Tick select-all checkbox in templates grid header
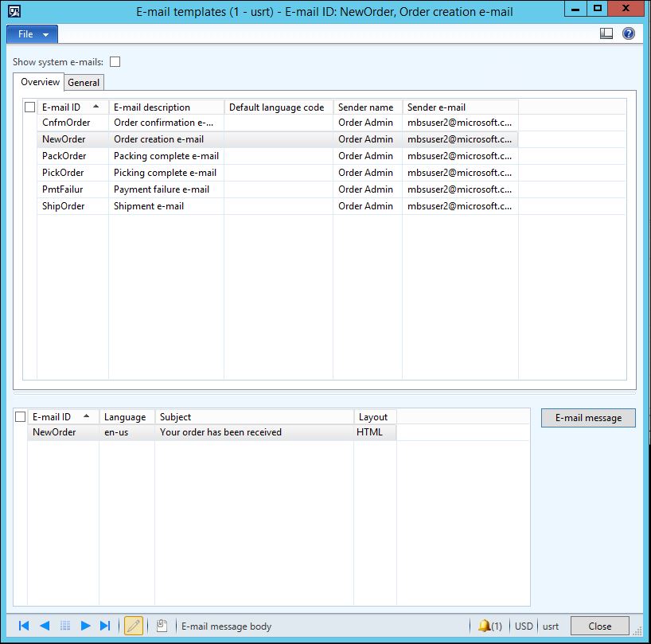The image size is (651, 644). point(30,107)
